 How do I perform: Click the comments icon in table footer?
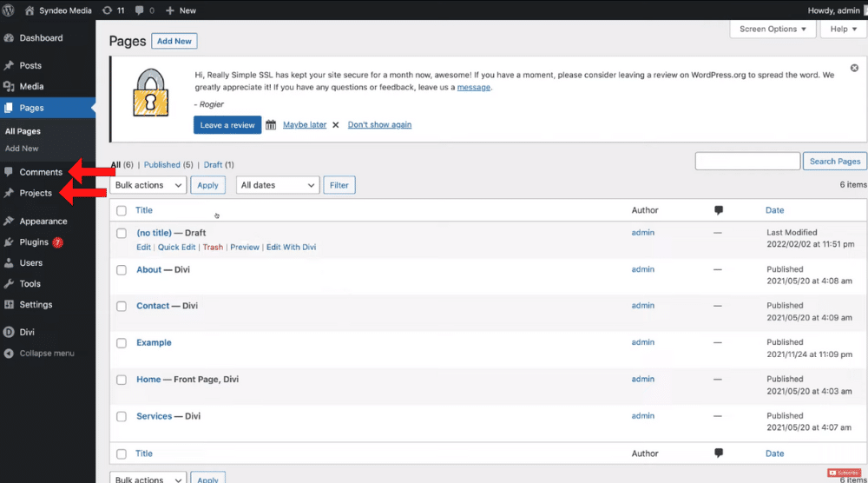click(x=719, y=453)
